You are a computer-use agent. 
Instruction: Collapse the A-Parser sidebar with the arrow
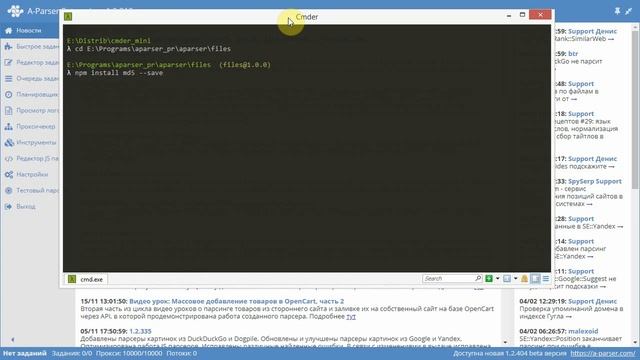(13, 340)
